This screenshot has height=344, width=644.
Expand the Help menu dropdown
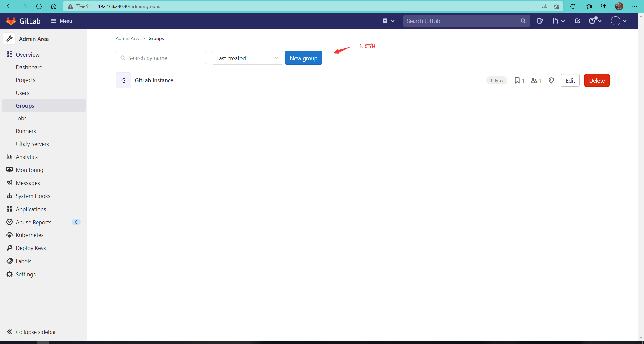(x=595, y=21)
